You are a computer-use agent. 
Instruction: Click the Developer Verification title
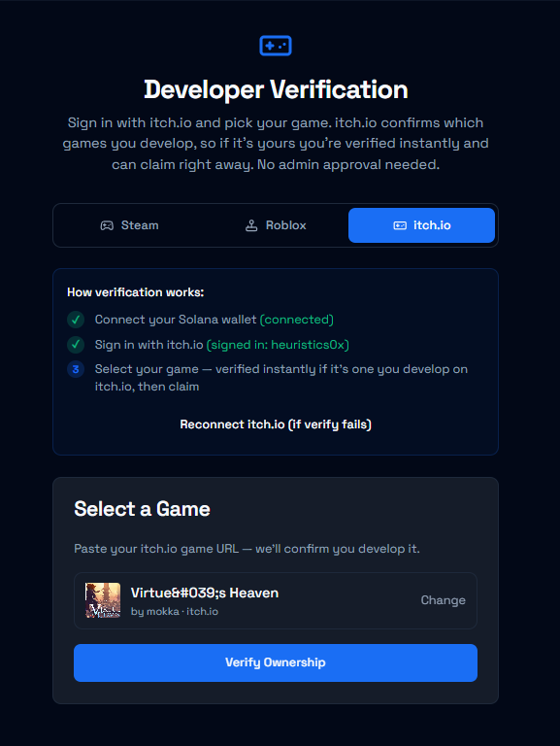click(x=276, y=89)
